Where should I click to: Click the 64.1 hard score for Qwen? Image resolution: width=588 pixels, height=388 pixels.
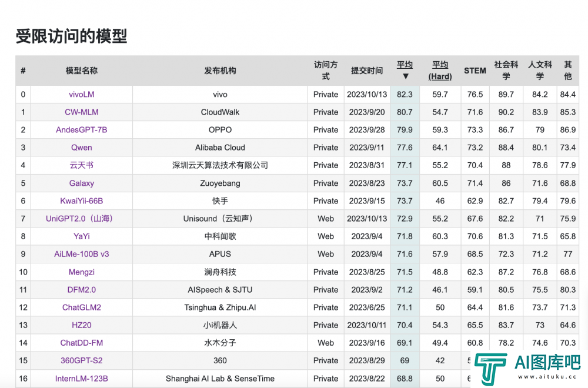point(440,148)
